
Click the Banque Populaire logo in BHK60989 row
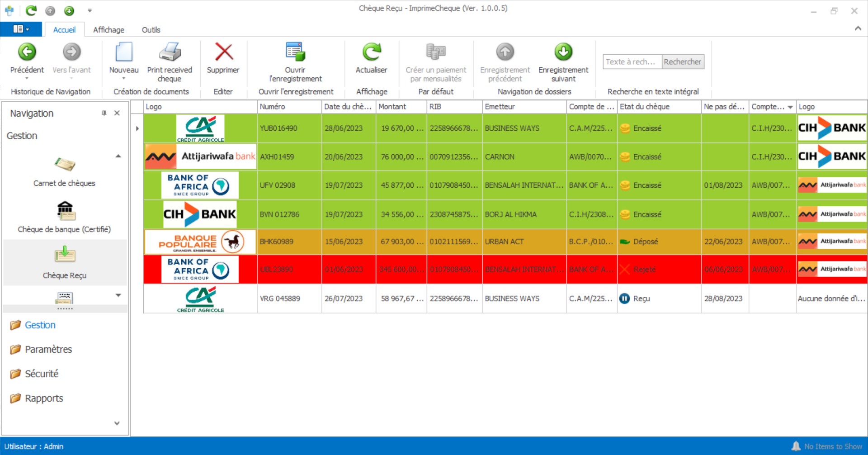tap(200, 242)
